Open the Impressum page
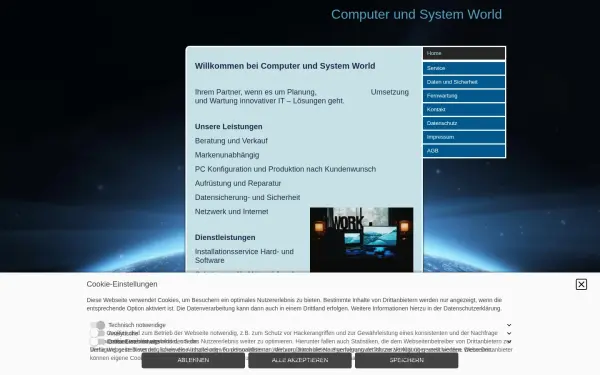This screenshot has width=600, height=375. (464, 137)
